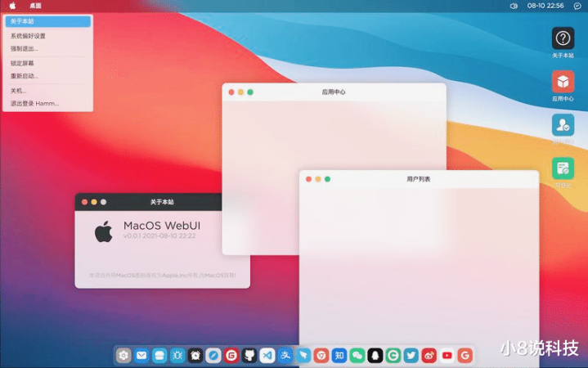Image resolution: width=588 pixels, height=368 pixels.
Task: Open the 应用中心 cube desktop icon
Action: [563, 82]
